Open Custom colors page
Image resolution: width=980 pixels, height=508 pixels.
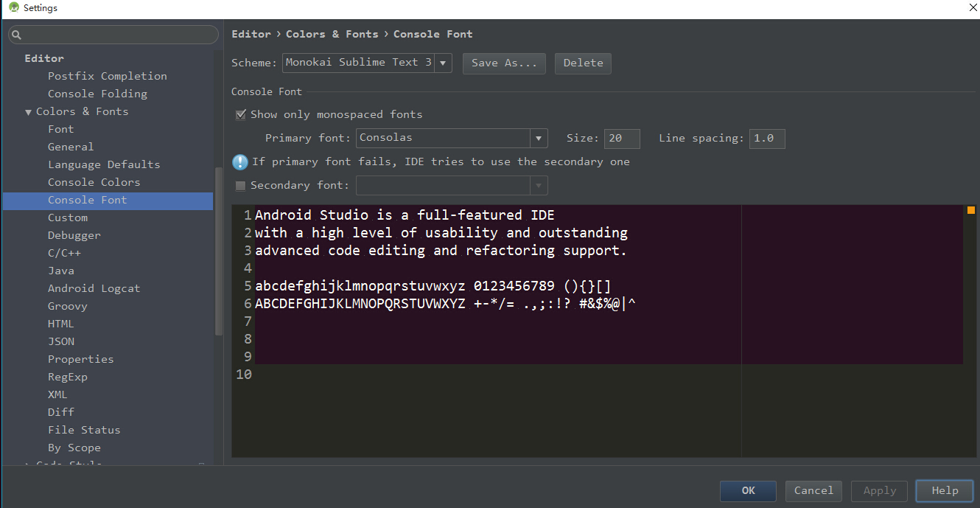pos(68,218)
